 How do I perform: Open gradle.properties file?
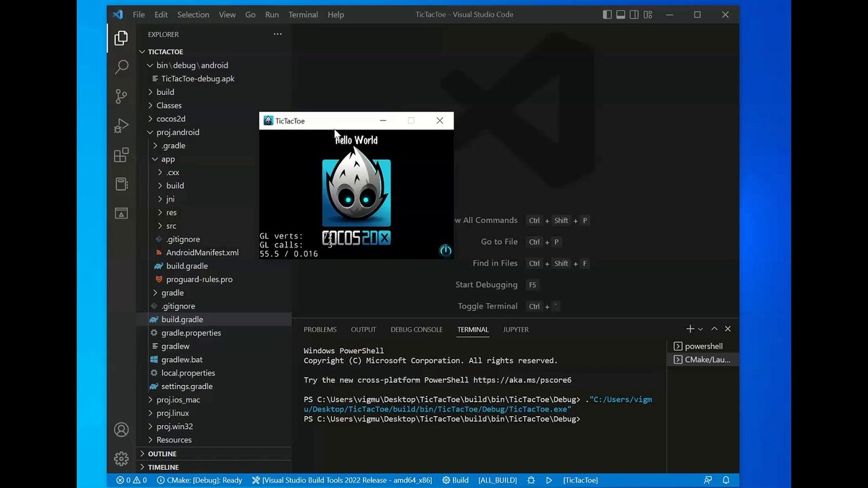214,333
